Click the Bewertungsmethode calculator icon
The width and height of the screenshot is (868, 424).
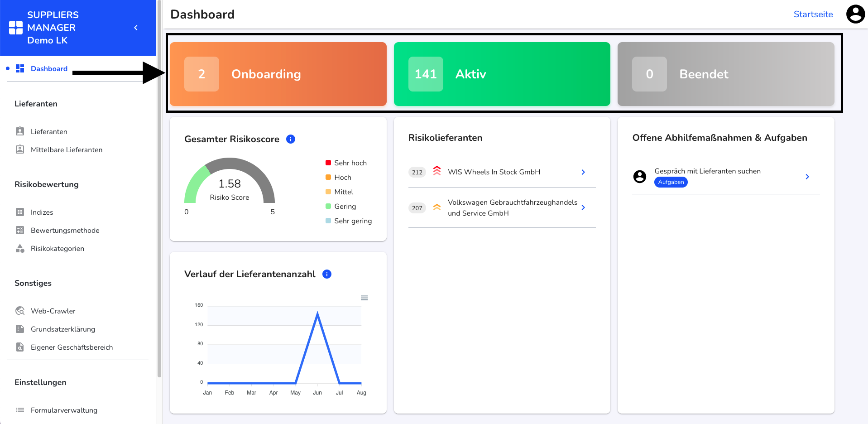pyautogui.click(x=20, y=230)
